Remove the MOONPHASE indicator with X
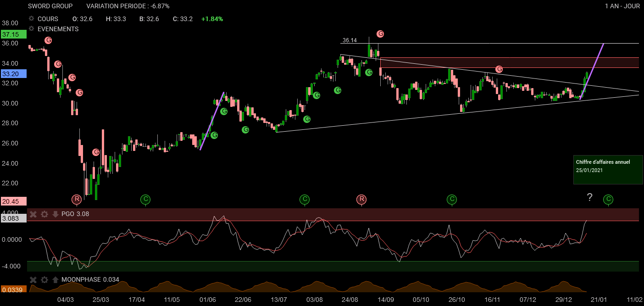644x306 pixels. pos(33,279)
